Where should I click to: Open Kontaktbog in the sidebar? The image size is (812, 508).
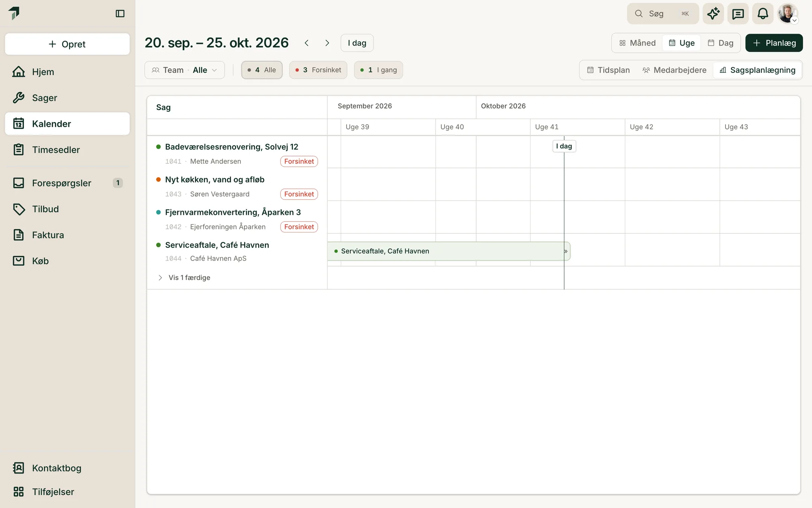[x=67, y=468]
